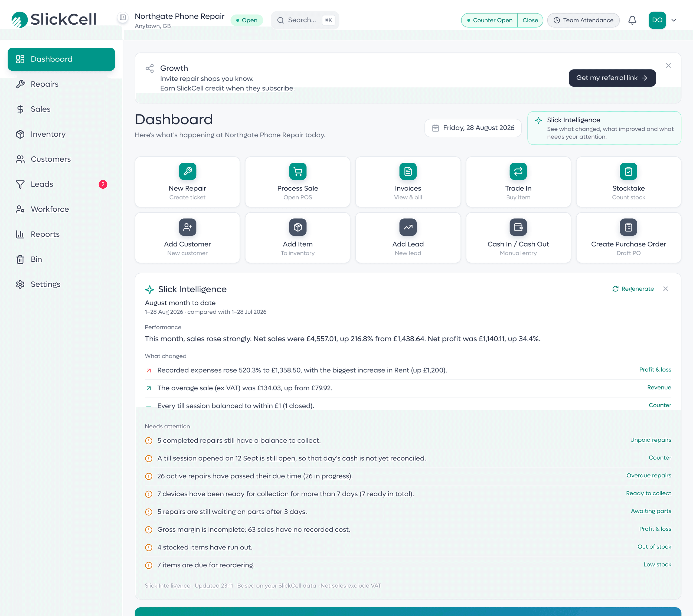Viewport: 693px width, 616px height.
Task: Open the Workforce section
Action: coord(61,209)
